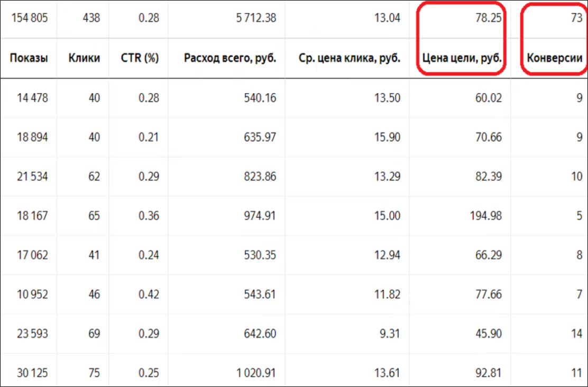This screenshot has width=588, height=387.
Task: Select conversions cell 8
Action: (x=580, y=255)
